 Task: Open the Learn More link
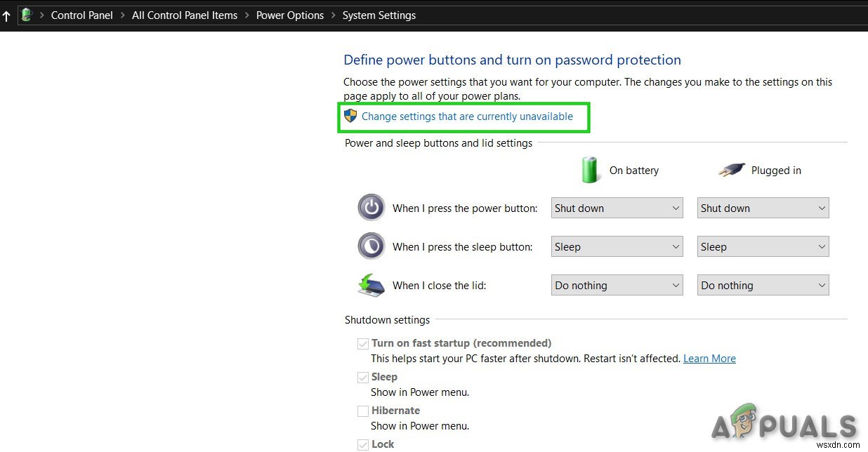coord(709,359)
